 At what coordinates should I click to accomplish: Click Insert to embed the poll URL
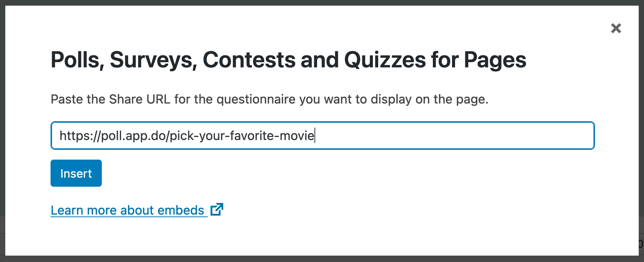tap(76, 173)
